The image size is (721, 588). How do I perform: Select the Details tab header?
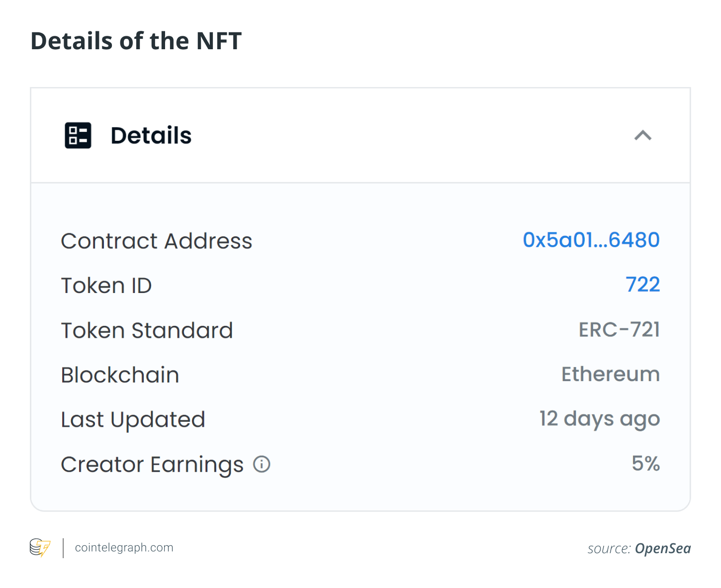tap(151, 135)
